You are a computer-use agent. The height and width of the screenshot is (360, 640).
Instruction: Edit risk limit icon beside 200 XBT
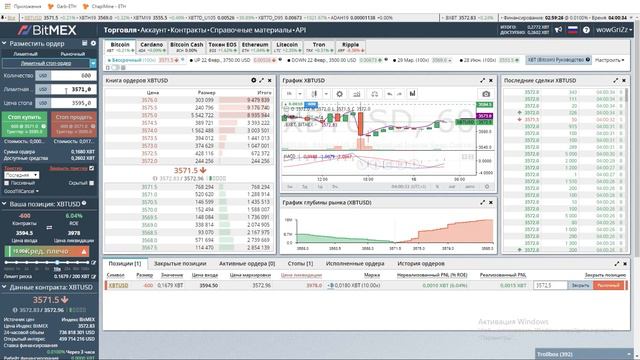click(x=93, y=276)
